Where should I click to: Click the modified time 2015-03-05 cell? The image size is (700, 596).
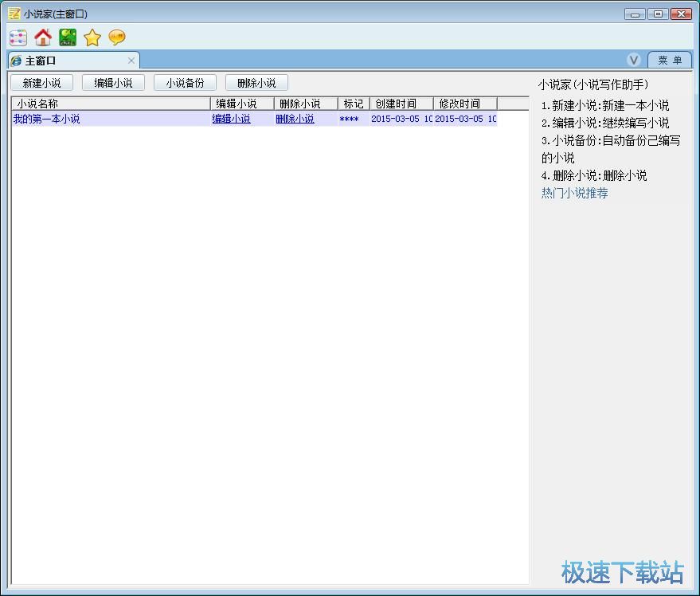(x=465, y=119)
